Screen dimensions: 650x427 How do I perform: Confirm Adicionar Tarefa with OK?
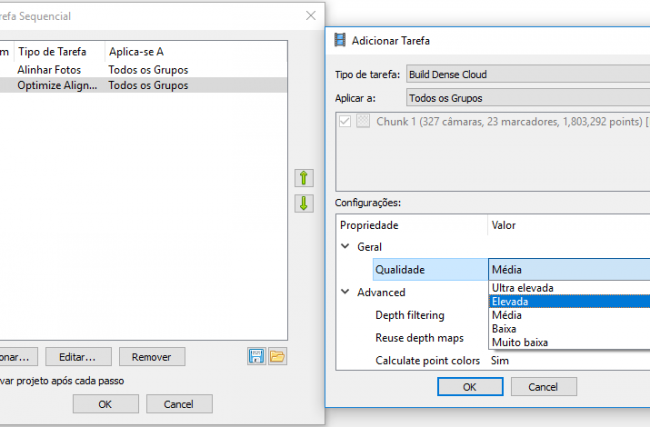[x=470, y=387]
